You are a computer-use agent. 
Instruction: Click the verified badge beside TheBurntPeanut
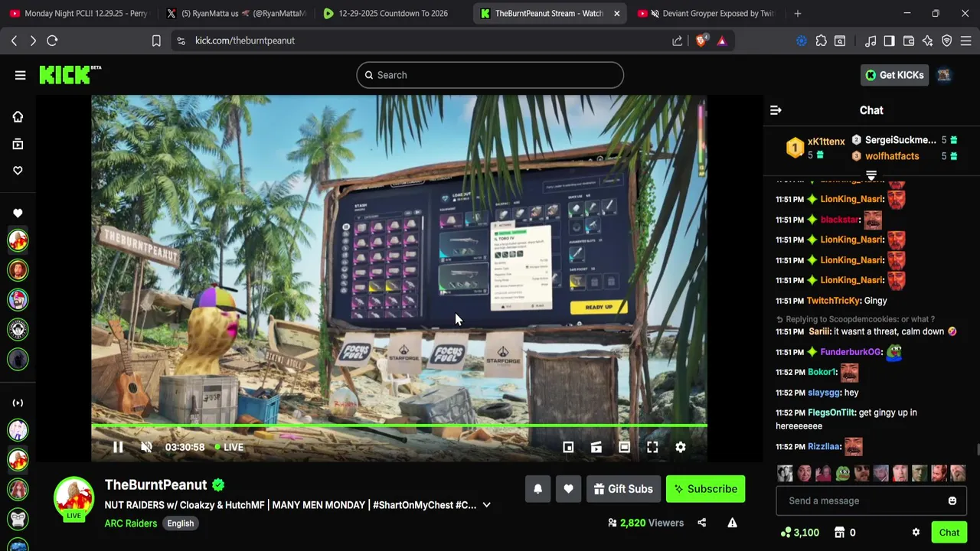[x=218, y=484]
